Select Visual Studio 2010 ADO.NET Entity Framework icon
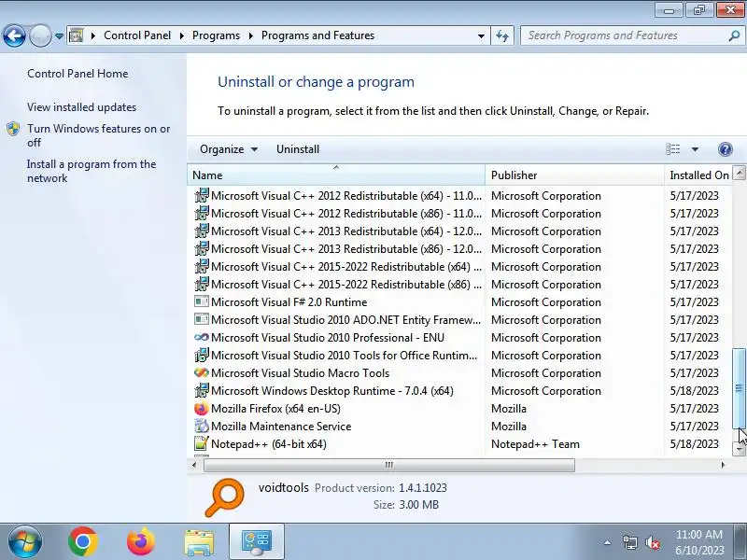The image size is (747, 560). tap(202, 319)
